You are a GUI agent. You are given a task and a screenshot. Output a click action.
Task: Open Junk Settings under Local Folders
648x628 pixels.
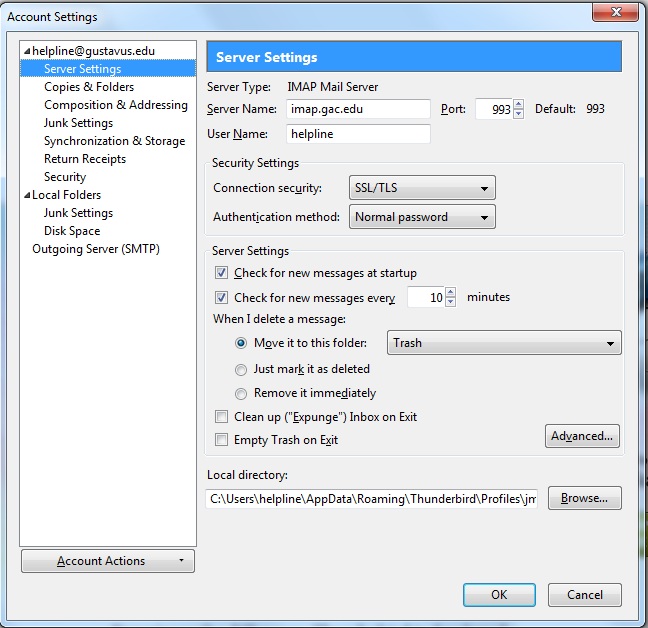pyautogui.click(x=79, y=213)
